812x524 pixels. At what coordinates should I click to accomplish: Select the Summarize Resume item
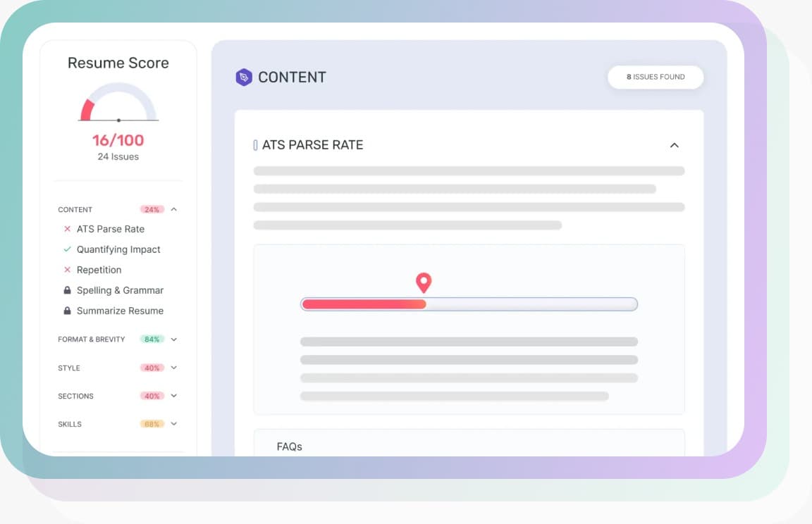(x=120, y=311)
